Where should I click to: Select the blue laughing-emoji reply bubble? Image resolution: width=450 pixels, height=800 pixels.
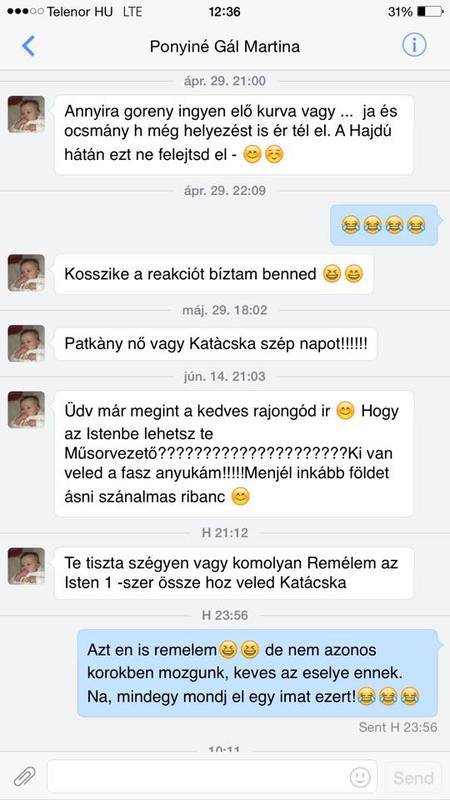pos(384,225)
